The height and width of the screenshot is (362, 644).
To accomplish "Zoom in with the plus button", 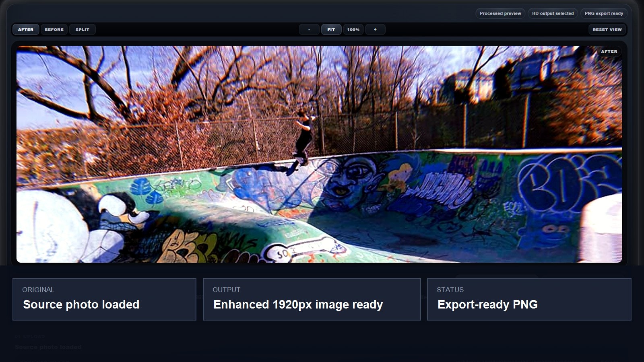I will [x=375, y=29].
